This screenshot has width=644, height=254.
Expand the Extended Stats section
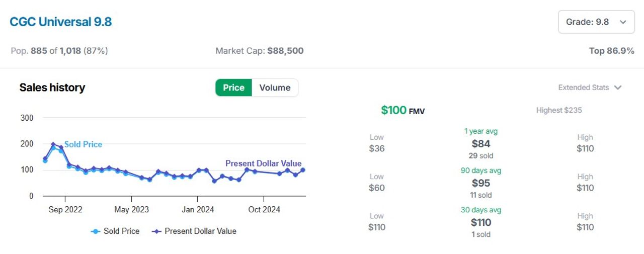pos(590,88)
